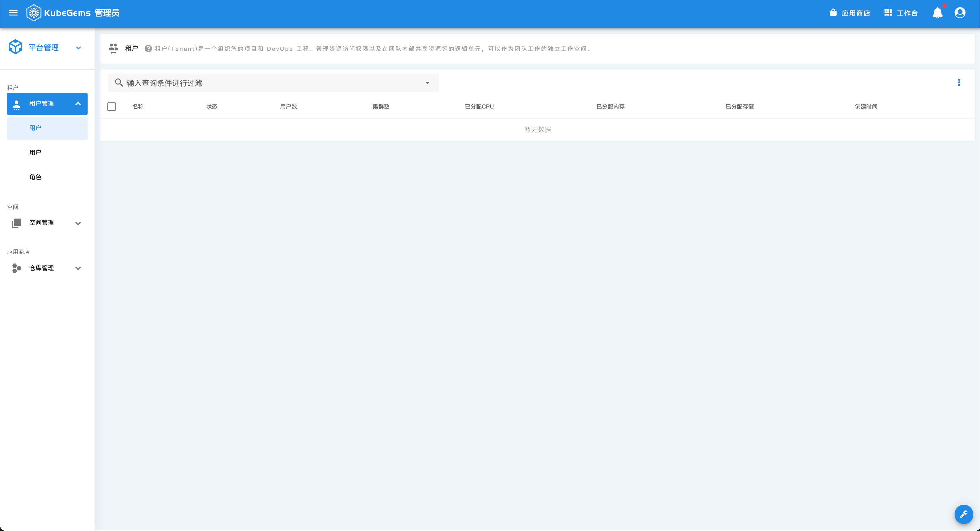Click the KubeGems snowflake logo

[x=34, y=13]
